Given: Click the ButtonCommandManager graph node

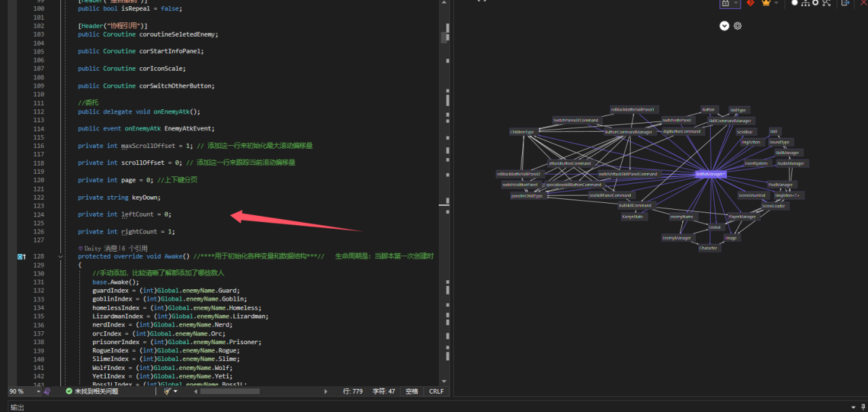Looking at the screenshot, I should [629, 132].
